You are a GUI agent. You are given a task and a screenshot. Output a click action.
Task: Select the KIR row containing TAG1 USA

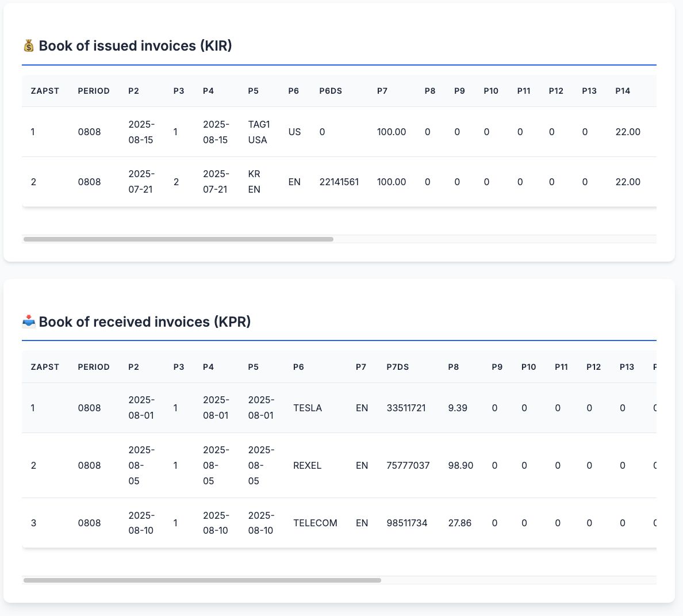click(230, 132)
